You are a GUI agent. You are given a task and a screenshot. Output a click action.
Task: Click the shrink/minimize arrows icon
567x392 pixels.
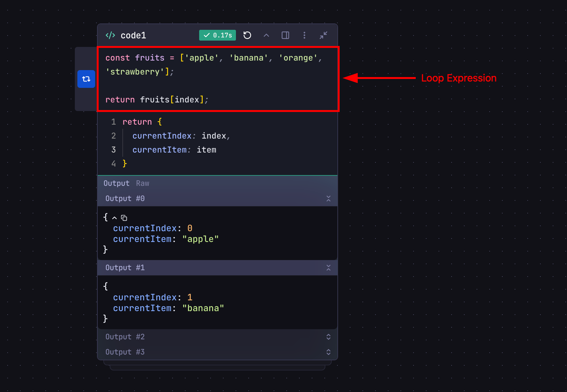(x=323, y=35)
